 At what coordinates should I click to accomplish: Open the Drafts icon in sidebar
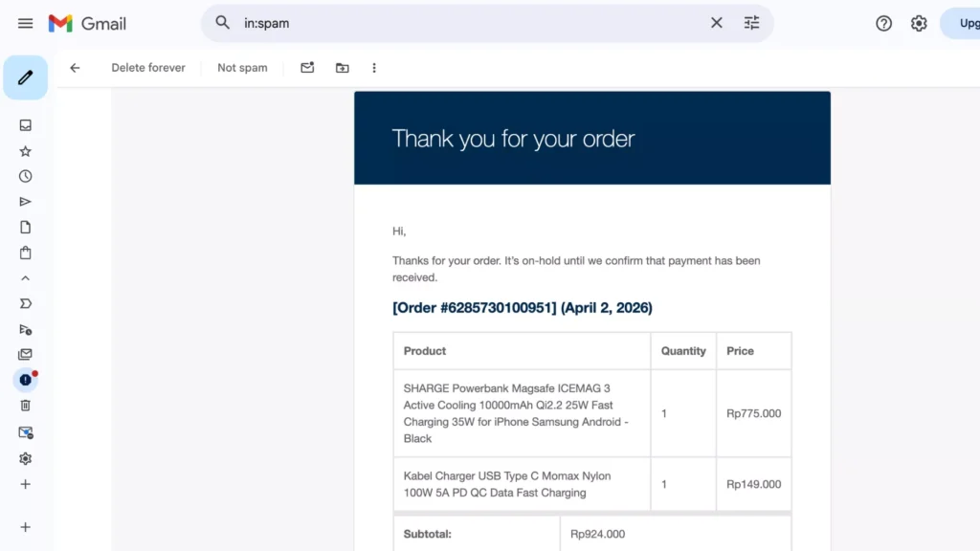pos(25,227)
